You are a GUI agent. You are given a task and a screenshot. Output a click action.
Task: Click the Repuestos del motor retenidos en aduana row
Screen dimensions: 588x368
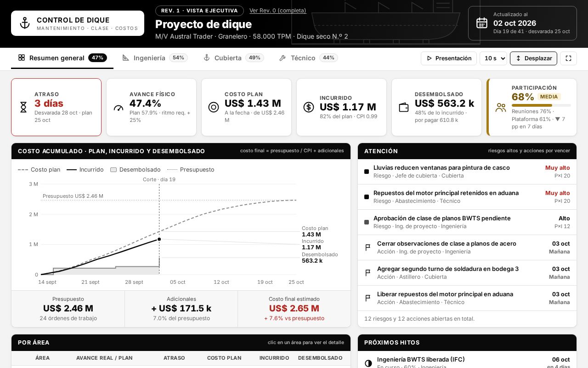click(x=467, y=197)
